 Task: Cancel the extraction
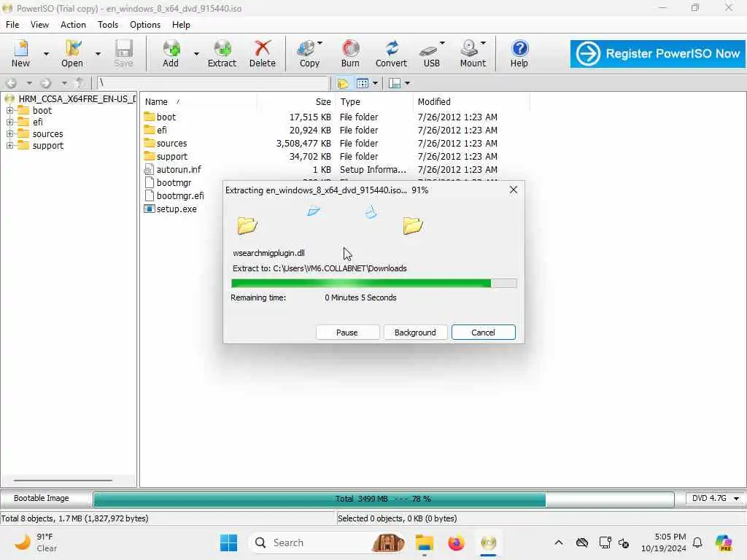pos(483,332)
